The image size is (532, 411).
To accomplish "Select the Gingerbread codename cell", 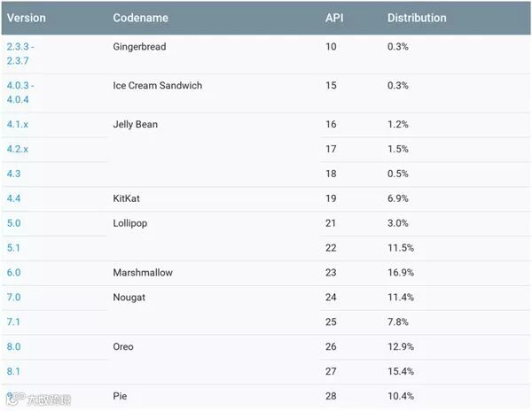I will [x=139, y=46].
